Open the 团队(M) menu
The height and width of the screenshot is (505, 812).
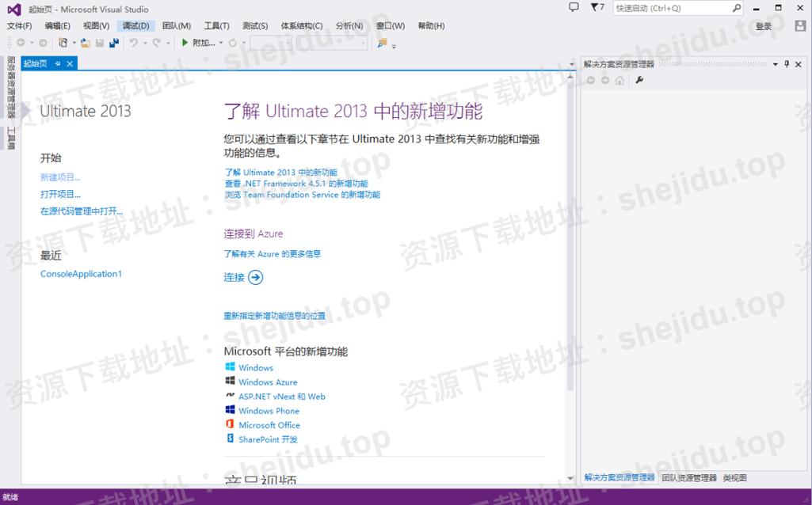coord(177,26)
